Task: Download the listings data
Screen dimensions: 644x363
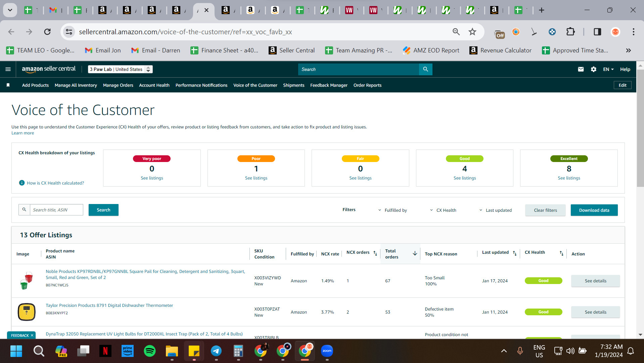Action: (x=594, y=210)
